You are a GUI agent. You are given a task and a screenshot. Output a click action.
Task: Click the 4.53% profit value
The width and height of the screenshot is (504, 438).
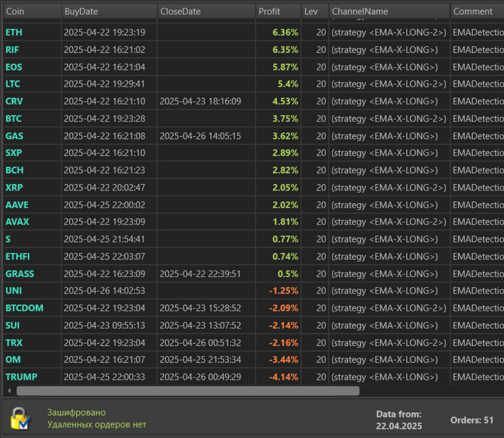(x=285, y=101)
